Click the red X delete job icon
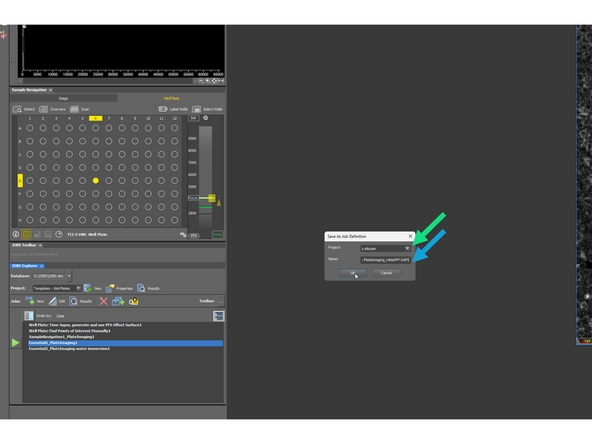The width and height of the screenshot is (592, 444). pyautogui.click(x=103, y=301)
